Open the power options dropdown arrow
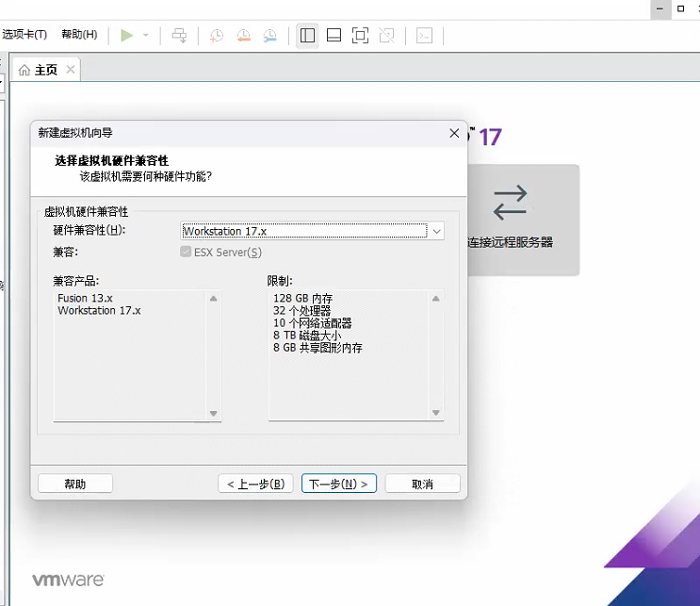 (x=145, y=35)
